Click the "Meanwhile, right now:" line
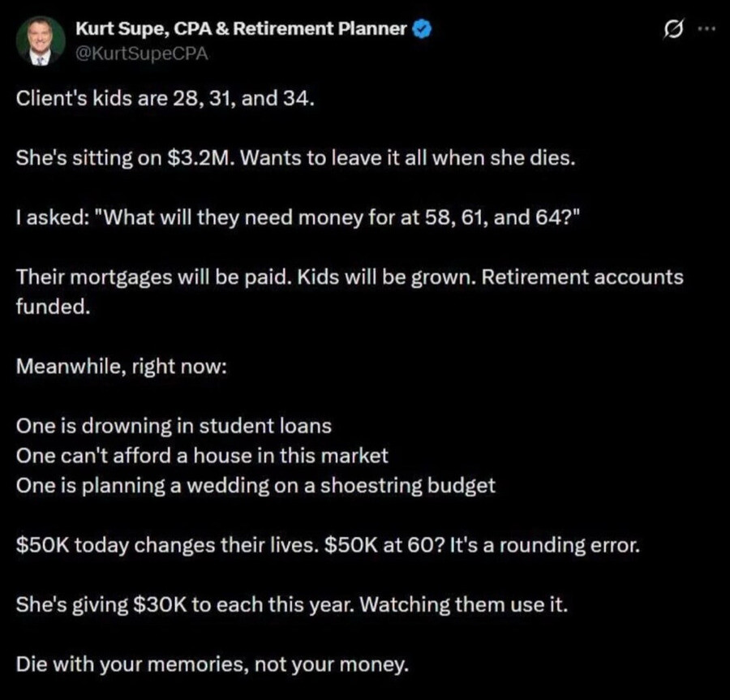This screenshot has height=700, width=730. pos(122,367)
